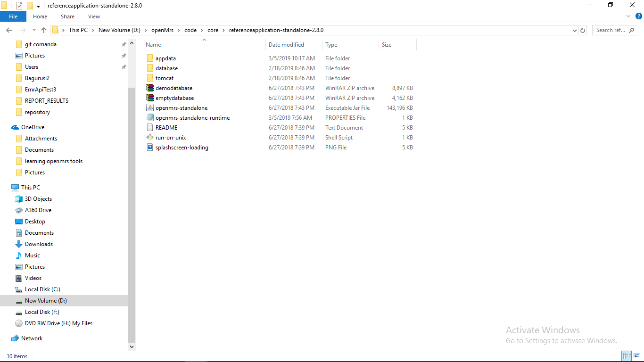Refresh the current folder view
Screen dimensions: 644x362
583,30
